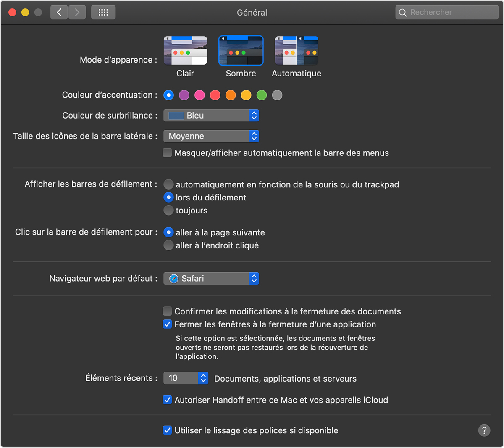Screen dimensions: 504x448
Task: Select the Clair appearance mode thumbnail
Action: 185,51
